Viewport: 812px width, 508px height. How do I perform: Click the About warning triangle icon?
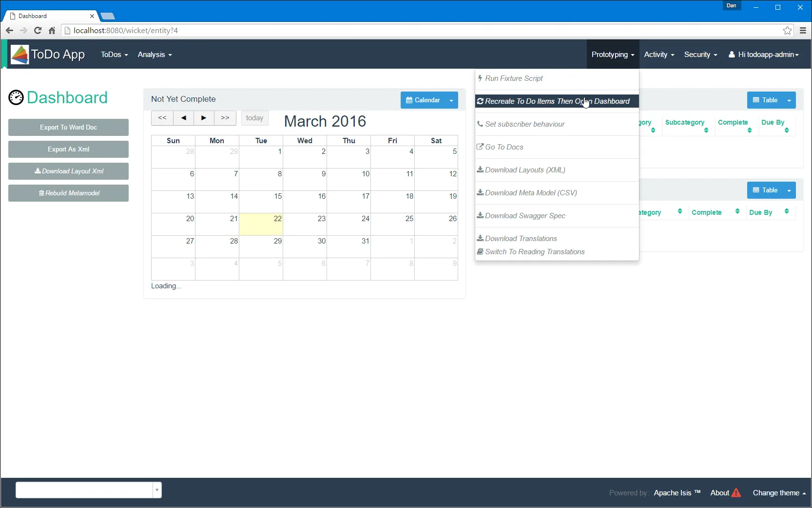click(x=736, y=493)
